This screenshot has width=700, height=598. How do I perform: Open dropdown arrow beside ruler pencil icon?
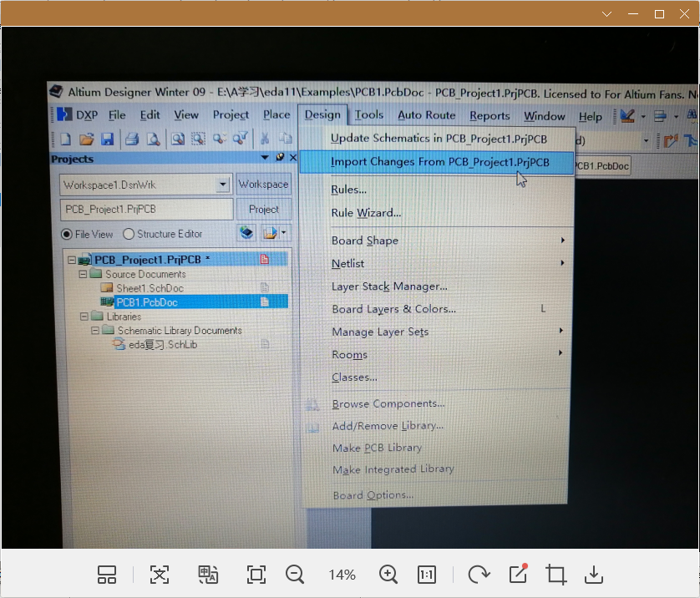643,116
